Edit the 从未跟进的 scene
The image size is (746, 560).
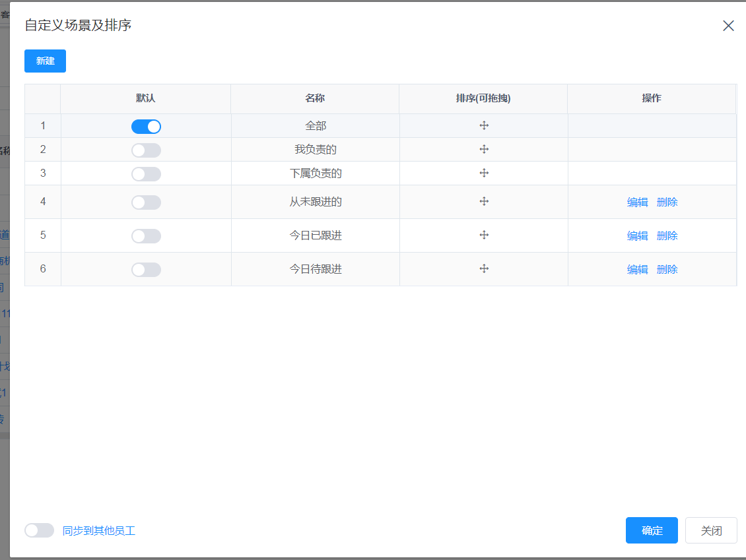point(637,202)
